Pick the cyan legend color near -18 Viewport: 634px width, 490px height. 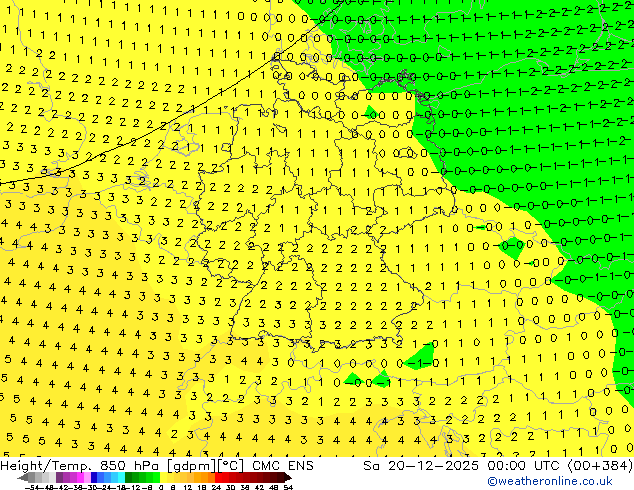[121, 477]
